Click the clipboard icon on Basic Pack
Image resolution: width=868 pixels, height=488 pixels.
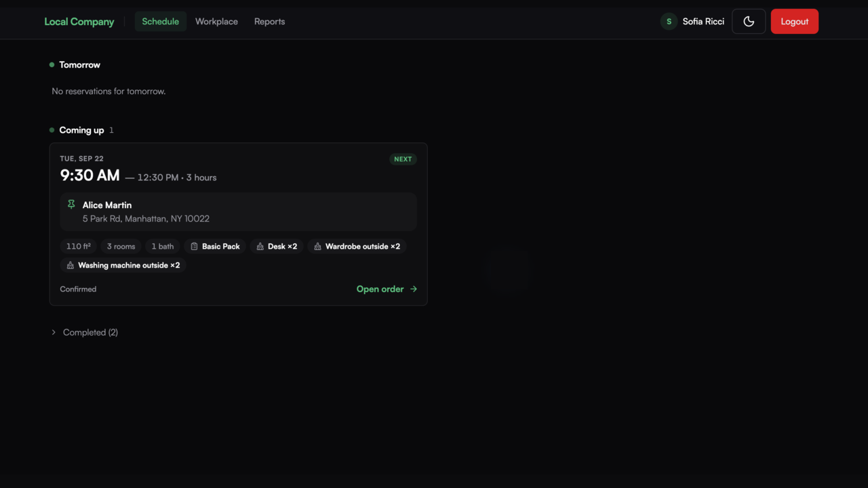tap(194, 247)
